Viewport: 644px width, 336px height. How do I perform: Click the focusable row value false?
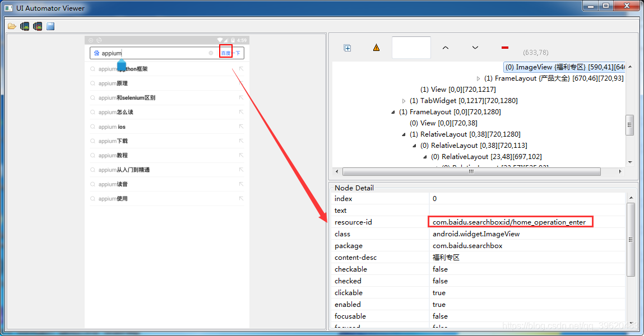pyautogui.click(x=440, y=316)
